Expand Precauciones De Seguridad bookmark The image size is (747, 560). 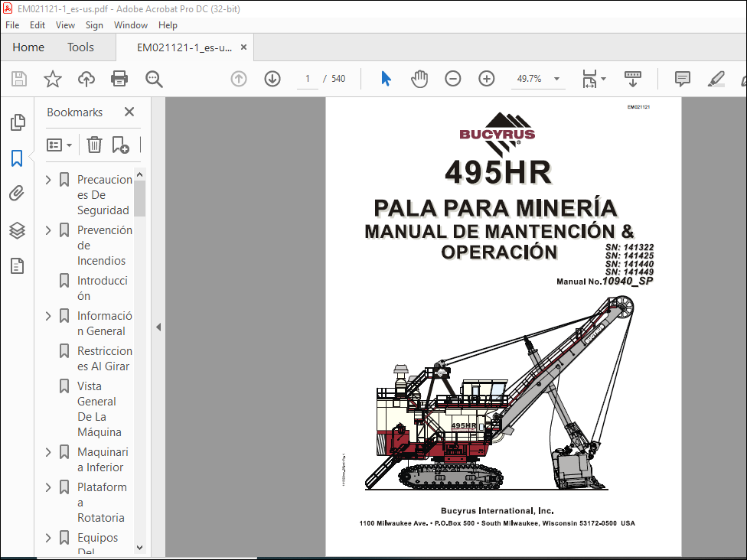click(48, 180)
